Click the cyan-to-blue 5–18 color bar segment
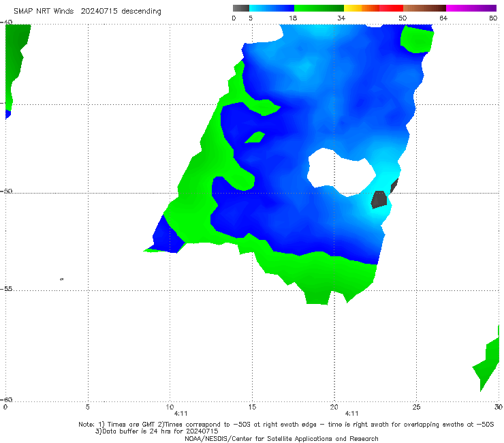Screen dimensions: 504x443 point(272,8)
